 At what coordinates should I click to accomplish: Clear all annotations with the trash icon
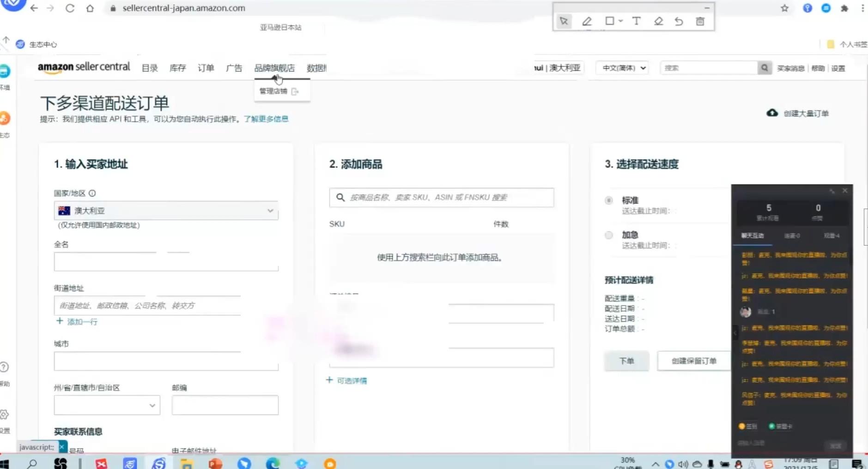700,21
